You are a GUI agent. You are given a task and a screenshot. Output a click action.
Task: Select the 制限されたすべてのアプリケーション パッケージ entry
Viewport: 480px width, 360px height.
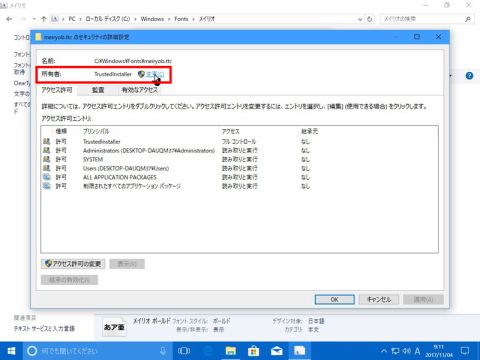pos(239,186)
